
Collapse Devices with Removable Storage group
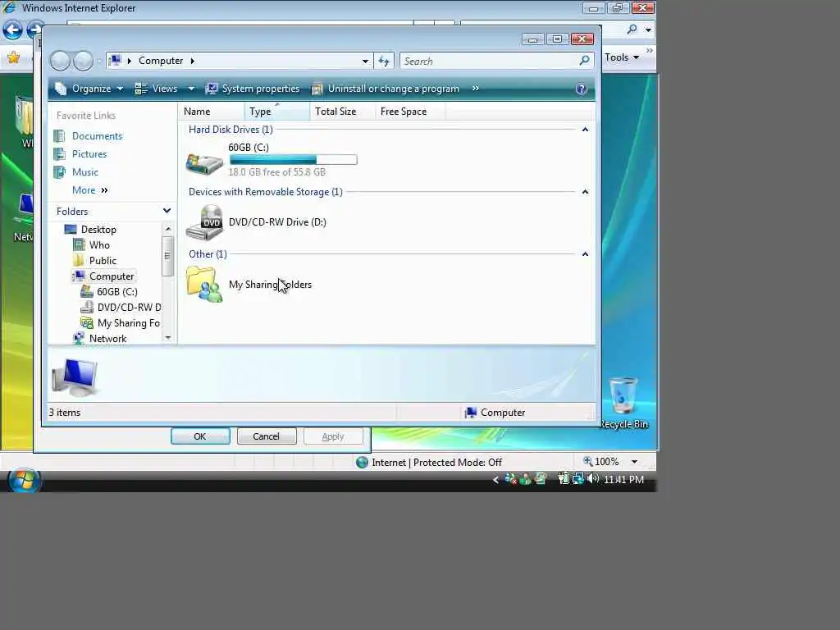(585, 192)
